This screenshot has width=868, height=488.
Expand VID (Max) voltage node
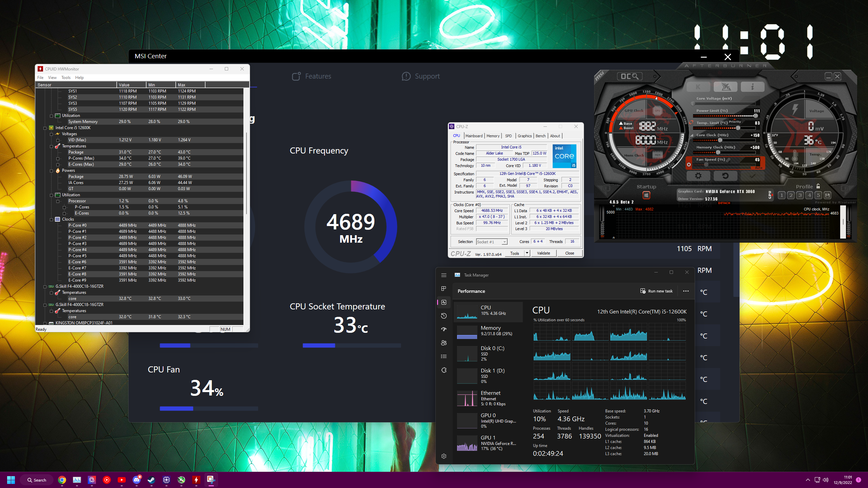click(58, 140)
